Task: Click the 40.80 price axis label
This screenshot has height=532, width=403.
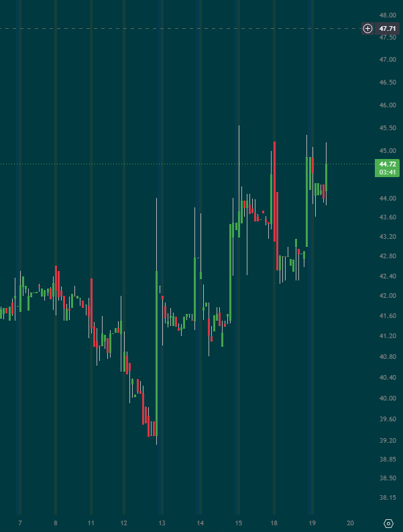Action: [388, 357]
